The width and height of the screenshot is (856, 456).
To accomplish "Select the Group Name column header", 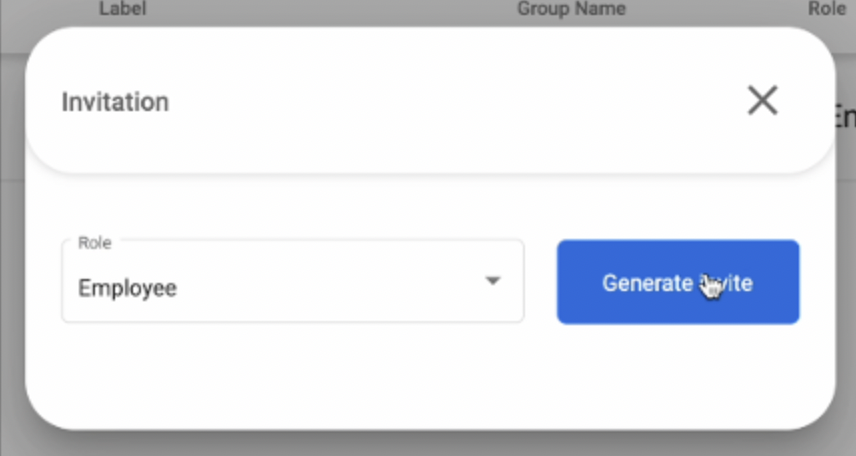I will coord(571,9).
